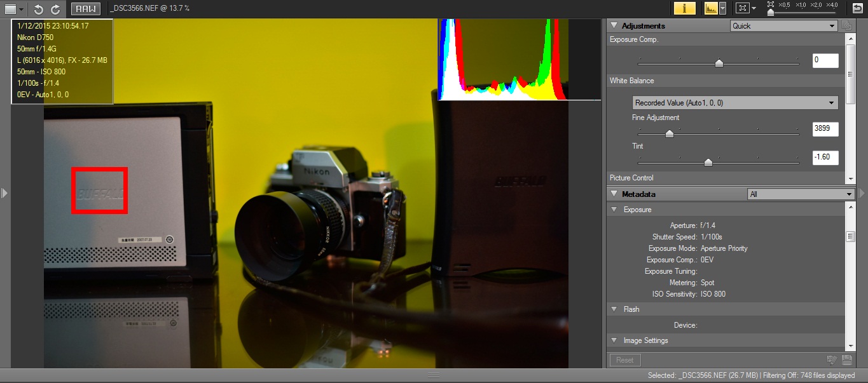Click the return arrow icon at top right

point(857,8)
